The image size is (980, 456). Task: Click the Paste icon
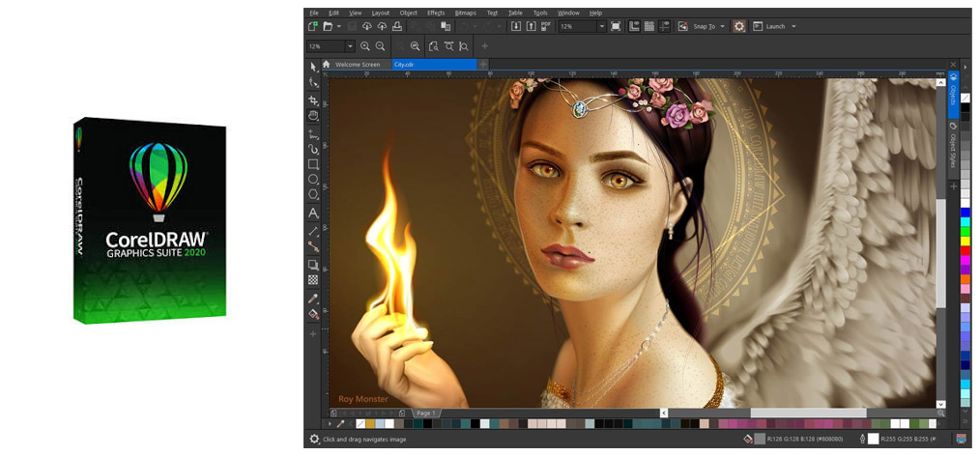point(445,26)
